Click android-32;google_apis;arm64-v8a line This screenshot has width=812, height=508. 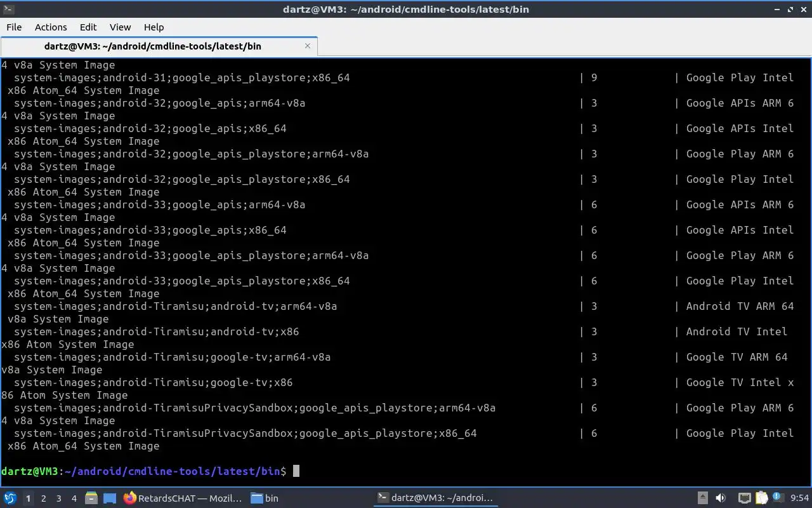[159, 103]
